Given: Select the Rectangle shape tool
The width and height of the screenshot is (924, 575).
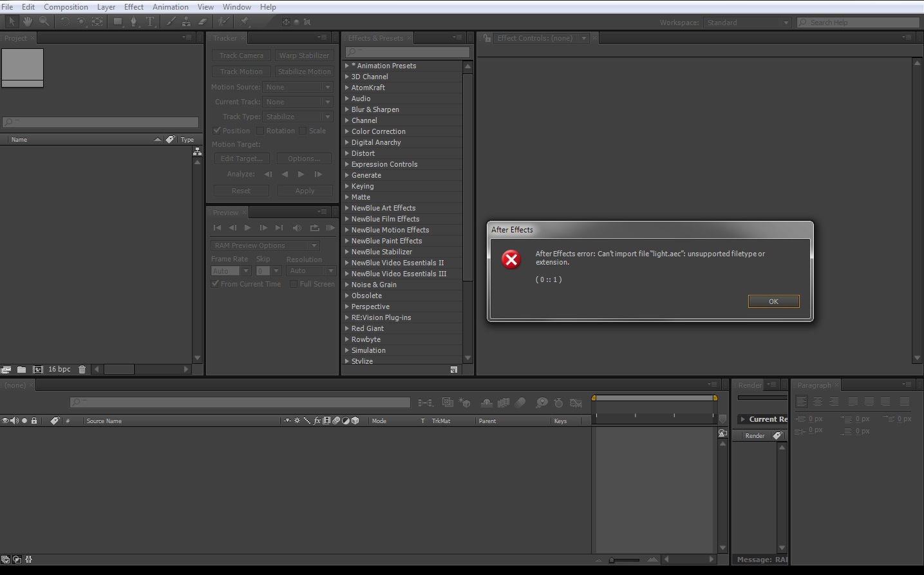Looking at the screenshot, I should tap(118, 21).
